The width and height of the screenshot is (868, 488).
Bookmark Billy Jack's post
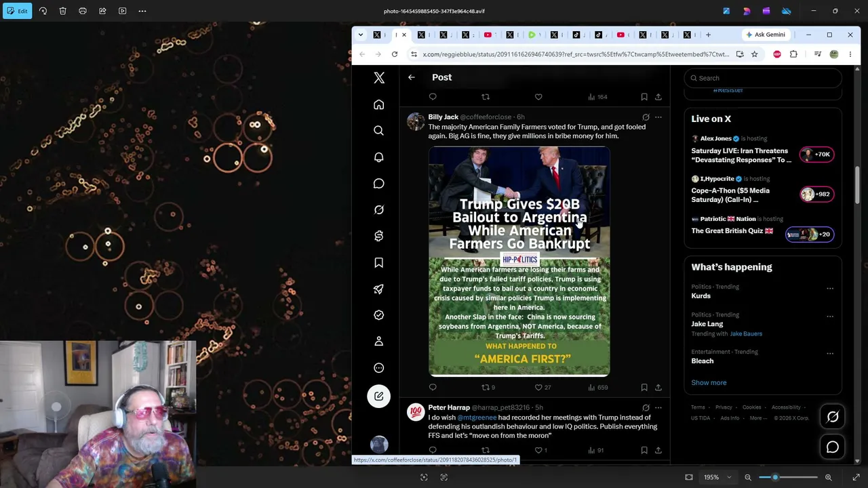[x=644, y=388]
